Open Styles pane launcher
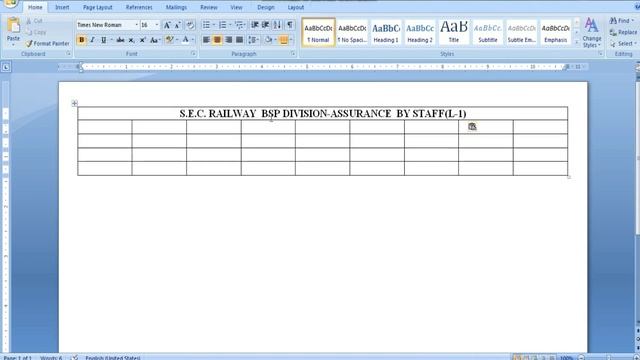The image size is (640, 360). (x=600, y=54)
